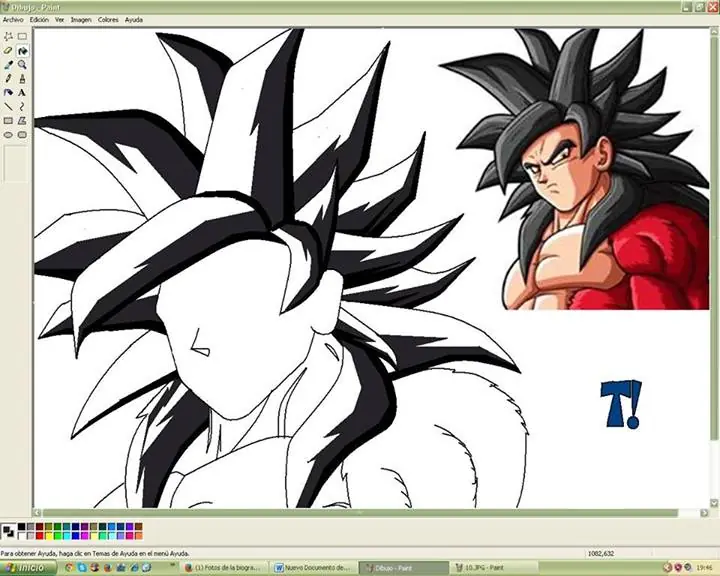Open the Ver menu

coord(60,20)
